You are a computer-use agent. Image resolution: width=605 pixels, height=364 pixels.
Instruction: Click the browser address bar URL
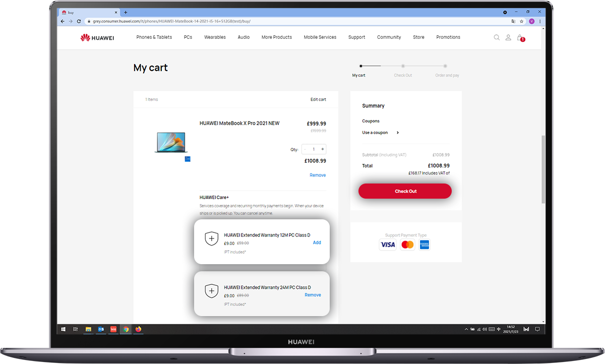172,21
